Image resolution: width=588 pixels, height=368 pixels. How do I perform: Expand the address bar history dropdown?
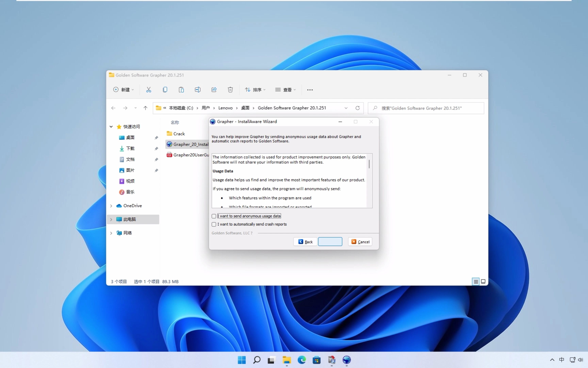[x=346, y=108]
